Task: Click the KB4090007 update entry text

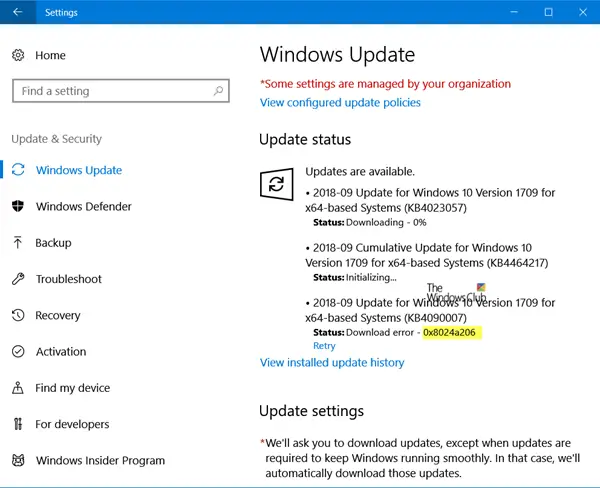Action: (430, 310)
